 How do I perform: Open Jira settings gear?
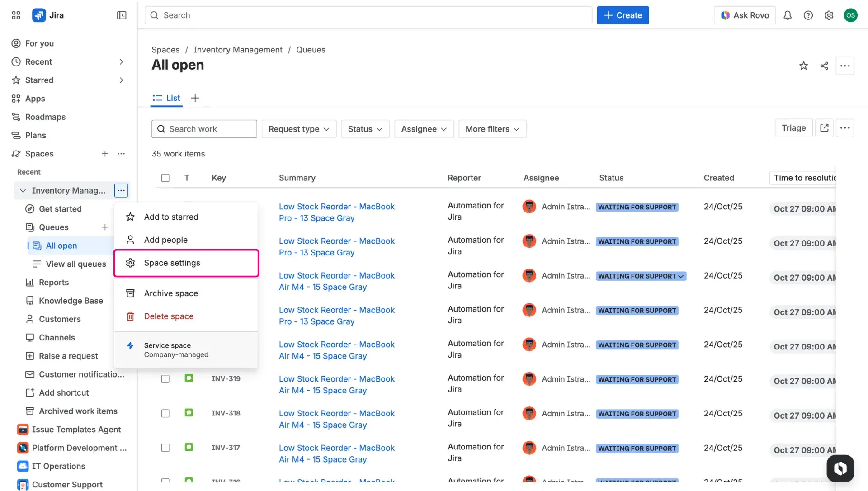pyautogui.click(x=829, y=15)
